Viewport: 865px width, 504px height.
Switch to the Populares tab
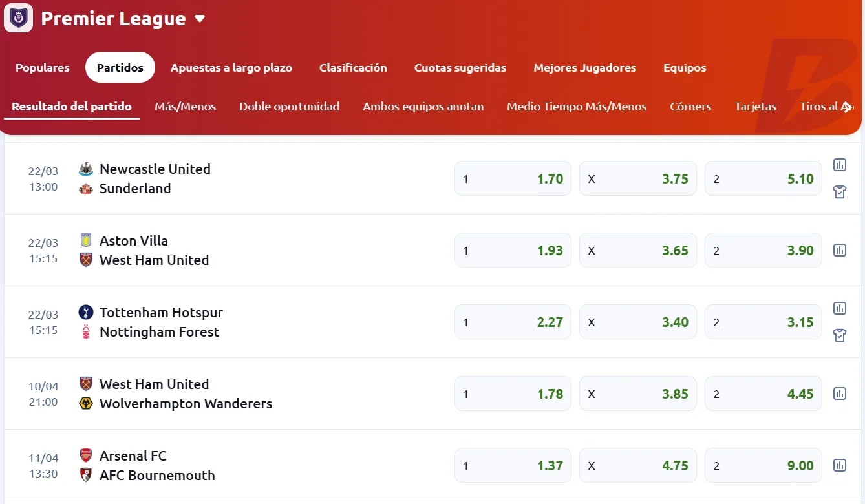tap(43, 68)
